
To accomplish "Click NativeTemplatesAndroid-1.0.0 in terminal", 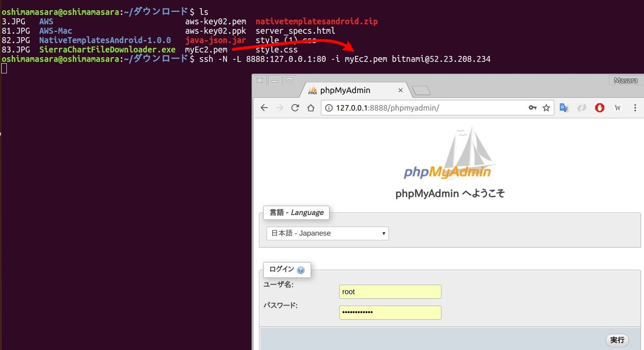I will tap(105, 40).
